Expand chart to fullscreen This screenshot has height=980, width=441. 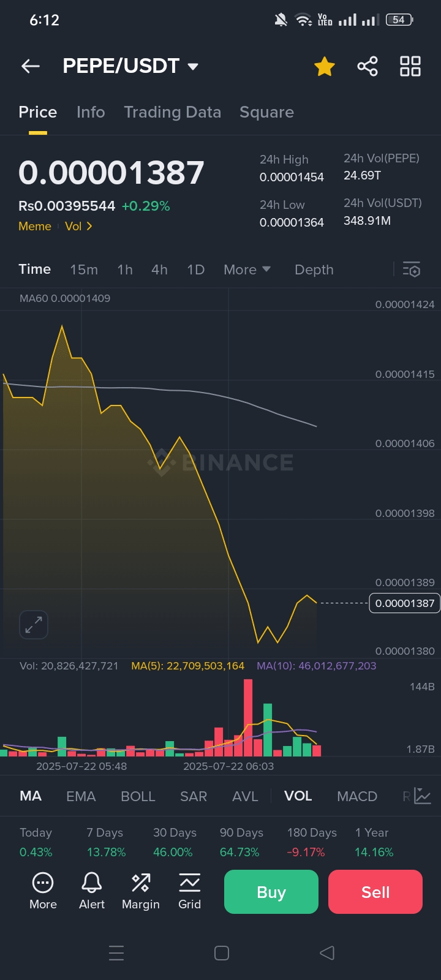34,625
